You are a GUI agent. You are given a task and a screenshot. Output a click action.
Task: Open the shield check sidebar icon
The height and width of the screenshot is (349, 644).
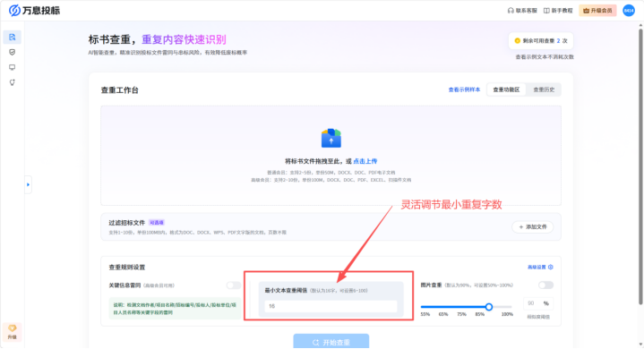[12, 52]
